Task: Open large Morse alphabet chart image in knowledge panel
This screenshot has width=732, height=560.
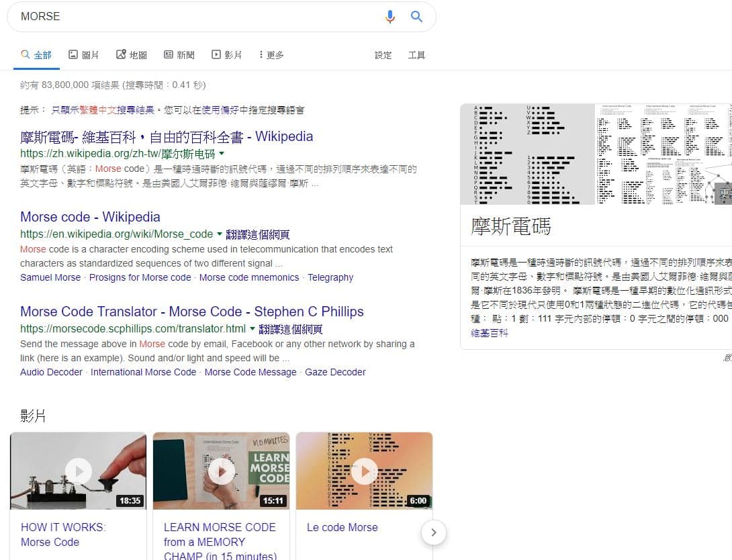Action: 528,154
